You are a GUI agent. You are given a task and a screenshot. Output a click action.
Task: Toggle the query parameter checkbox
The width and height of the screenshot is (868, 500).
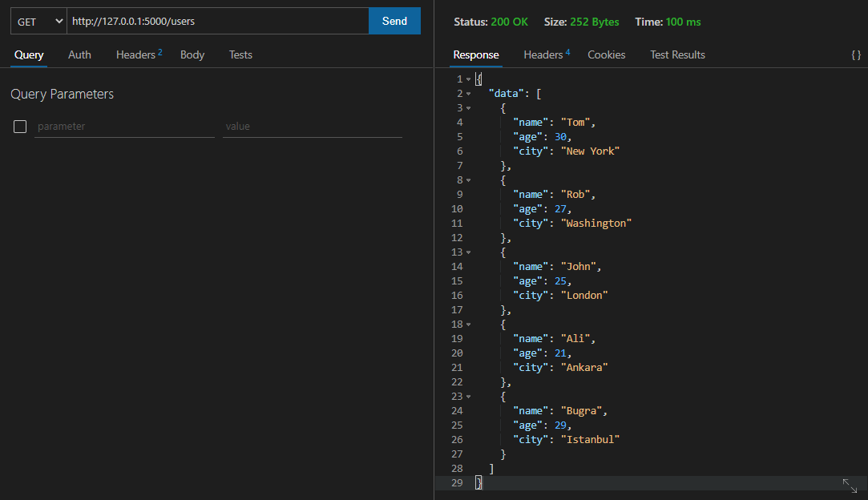coord(20,127)
